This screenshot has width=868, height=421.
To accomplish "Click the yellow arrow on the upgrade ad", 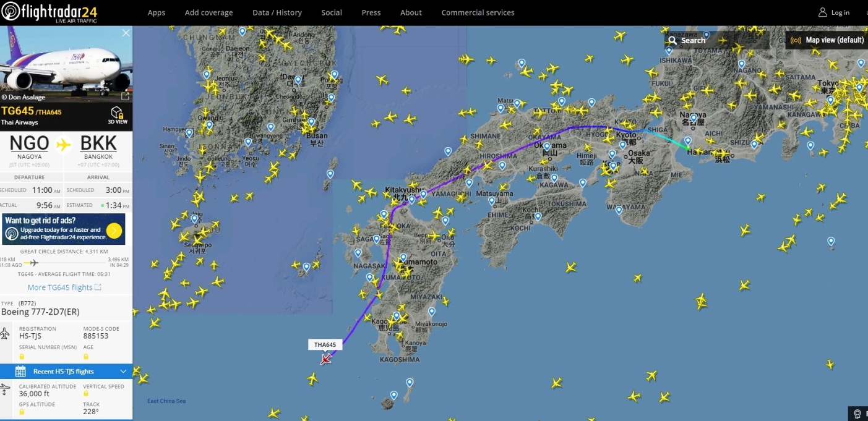I will [x=114, y=231].
